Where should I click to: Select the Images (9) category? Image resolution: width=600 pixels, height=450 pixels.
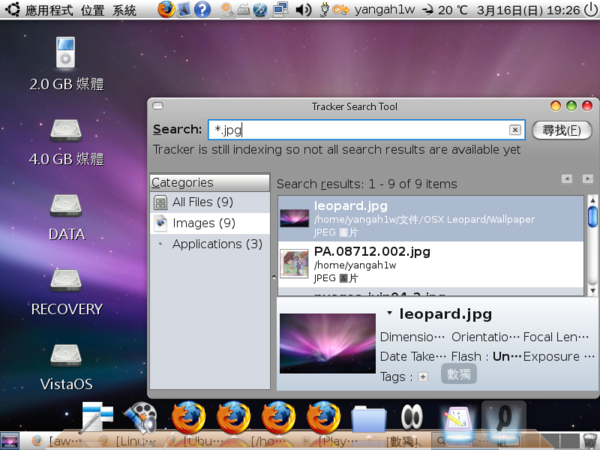click(x=210, y=223)
